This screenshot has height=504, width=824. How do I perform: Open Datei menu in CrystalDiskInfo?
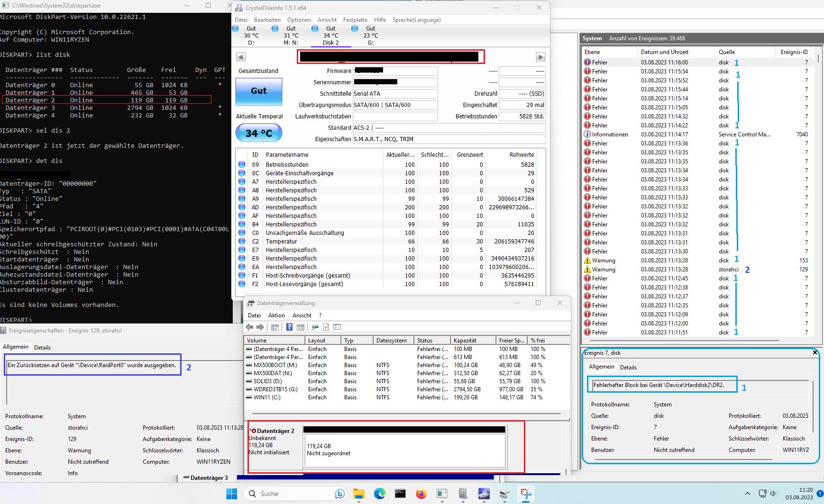(241, 20)
